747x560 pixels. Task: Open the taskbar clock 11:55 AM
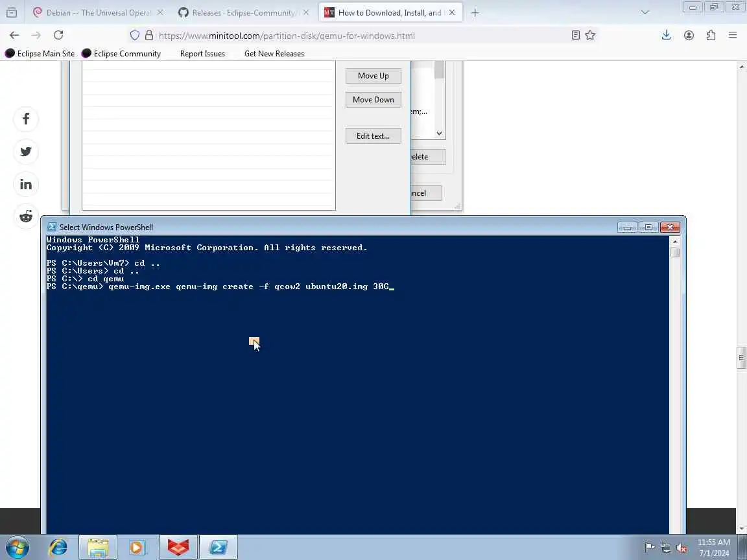[714, 547]
